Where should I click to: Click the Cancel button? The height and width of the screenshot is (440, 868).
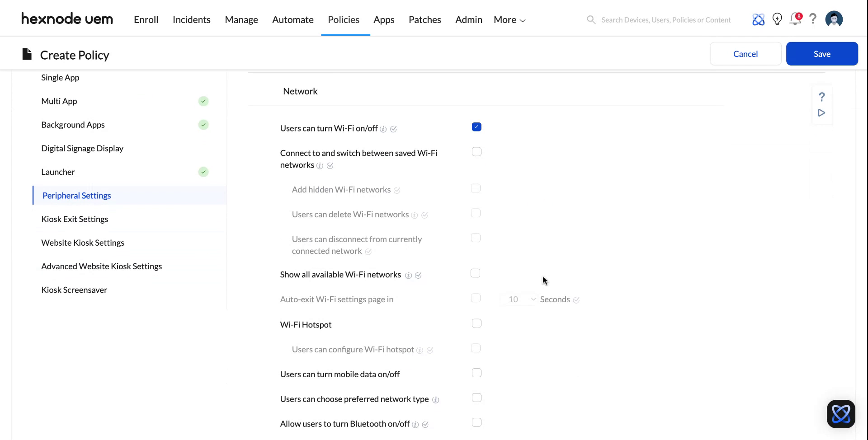[745, 54]
